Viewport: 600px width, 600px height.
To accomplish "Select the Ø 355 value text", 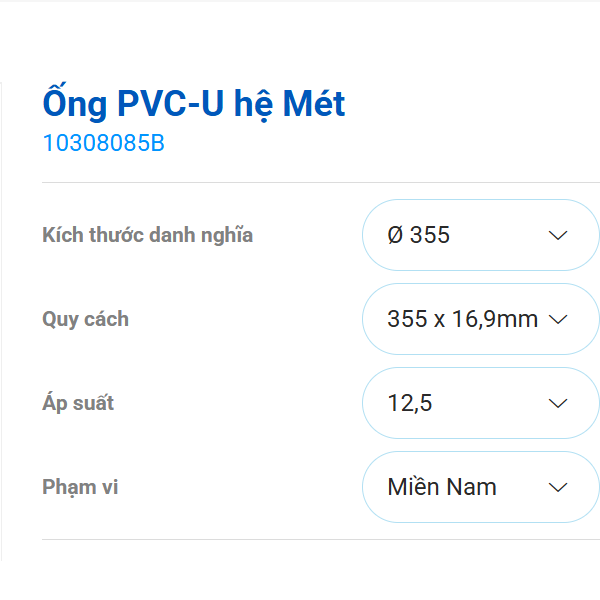I will pyautogui.click(x=418, y=235).
